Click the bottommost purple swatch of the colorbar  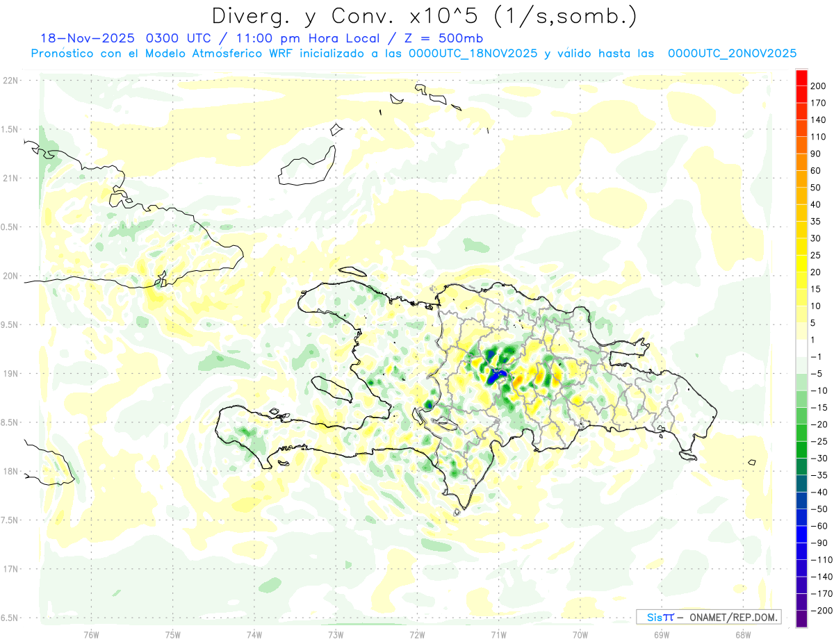pyautogui.click(x=801, y=619)
